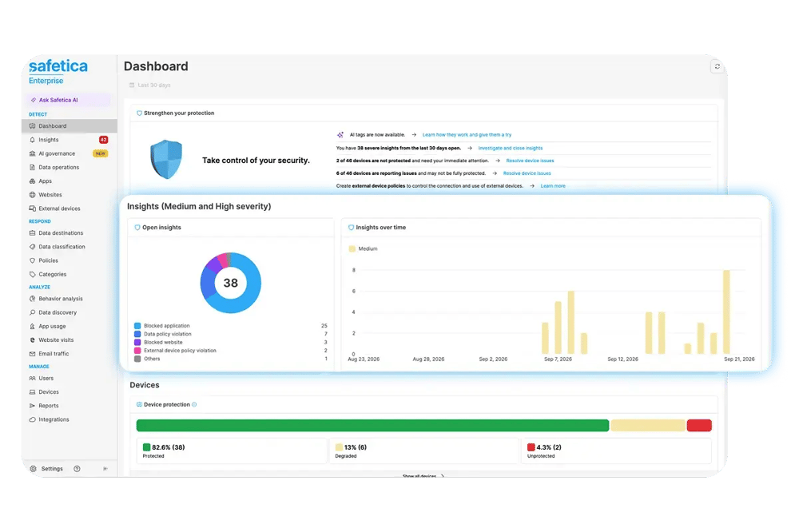Click the 82.6% (38) Protected card
Screen dimensions: 799x532
coord(232,451)
